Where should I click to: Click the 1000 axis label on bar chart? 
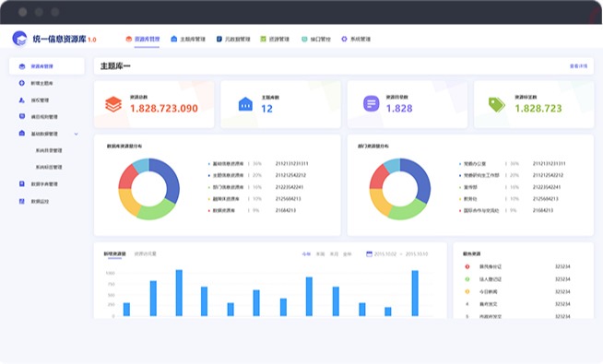[110, 273]
